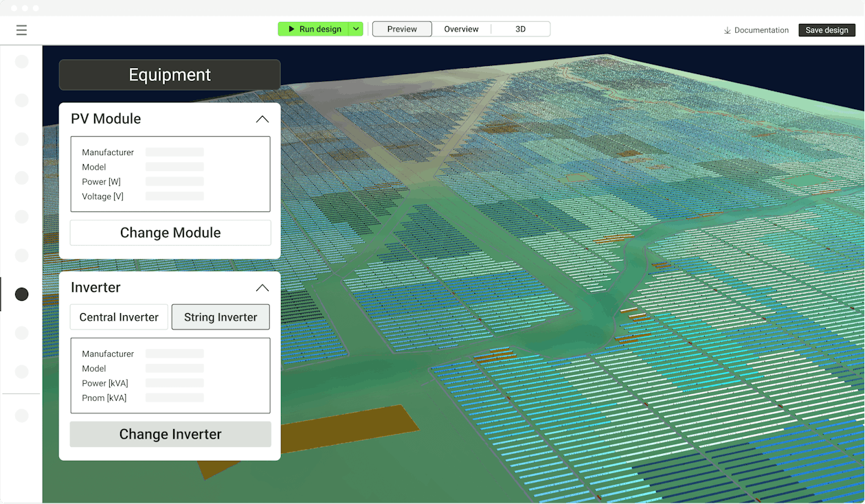Switch to the Overview tab
This screenshot has width=865, height=504.
[x=461, y=29]
